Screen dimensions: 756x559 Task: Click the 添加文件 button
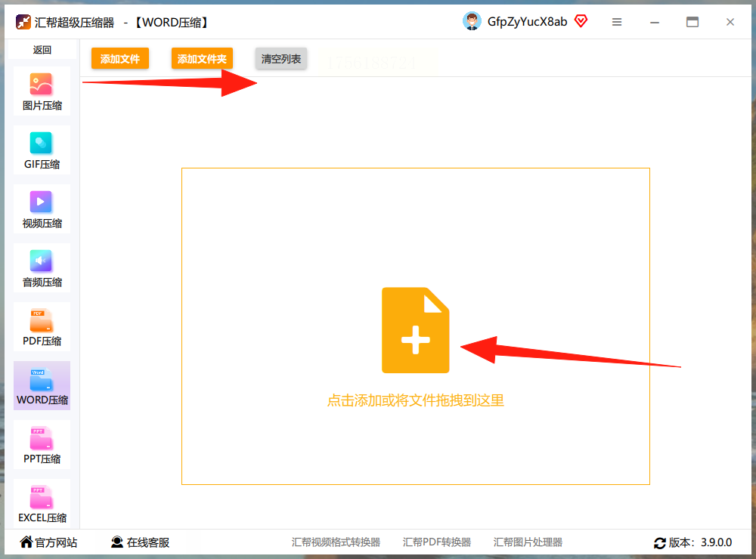[120, 59]
